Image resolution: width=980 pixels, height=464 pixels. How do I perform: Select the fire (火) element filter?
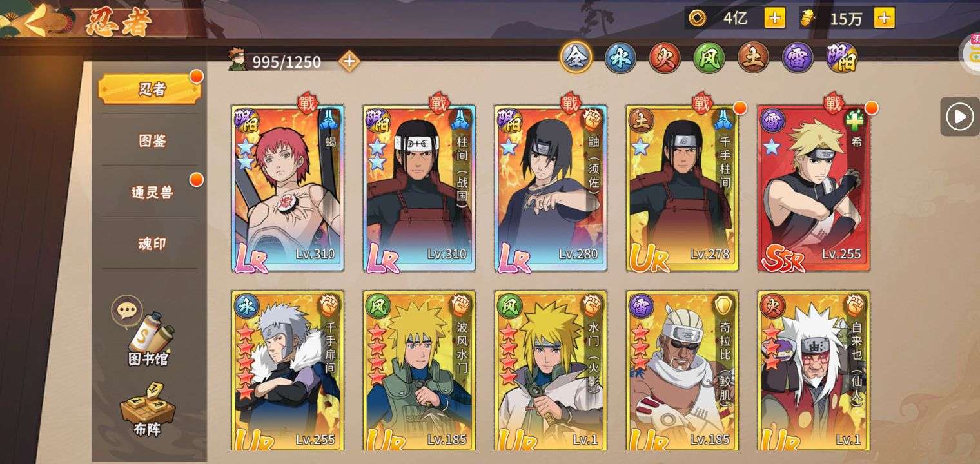(665, 59)
